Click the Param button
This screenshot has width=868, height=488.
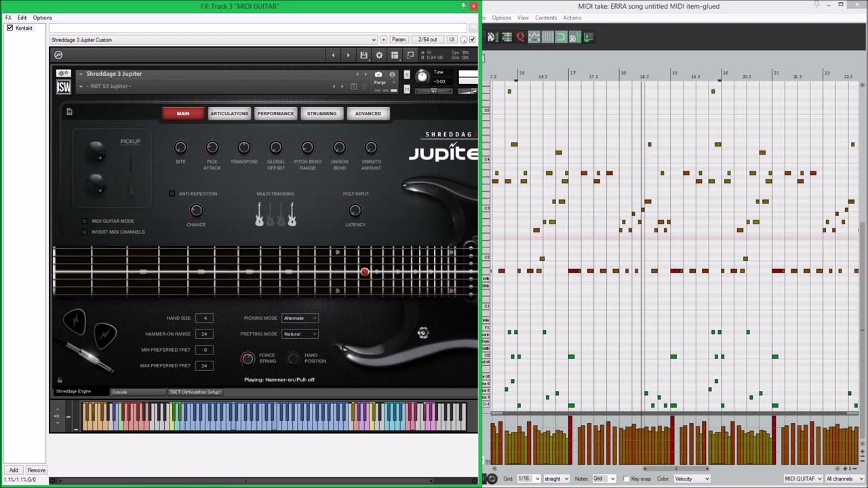pos(399,39)
